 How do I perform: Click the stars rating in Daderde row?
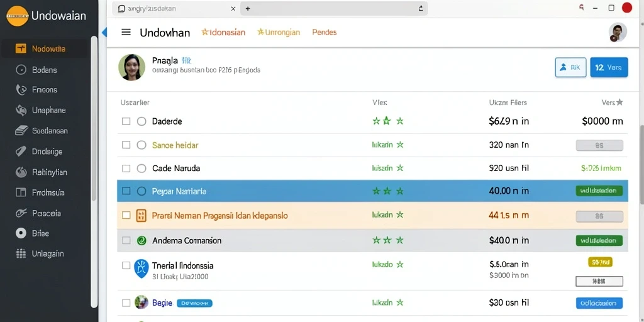[387, 121]
